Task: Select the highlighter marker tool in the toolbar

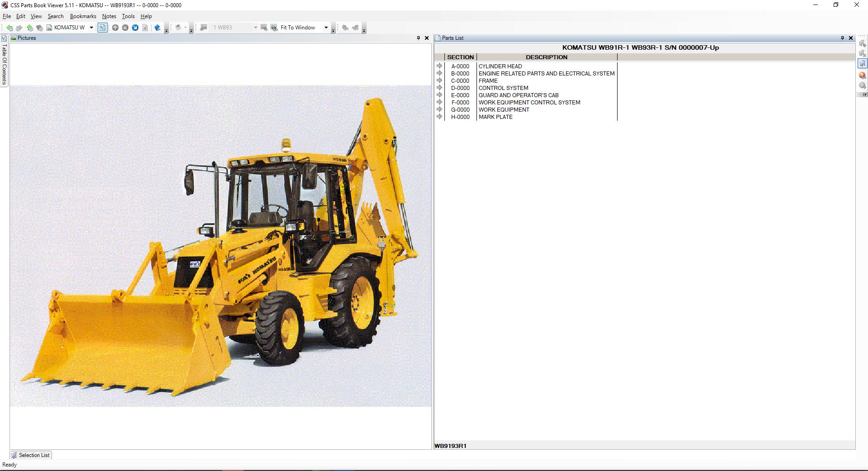Action: 157,28
